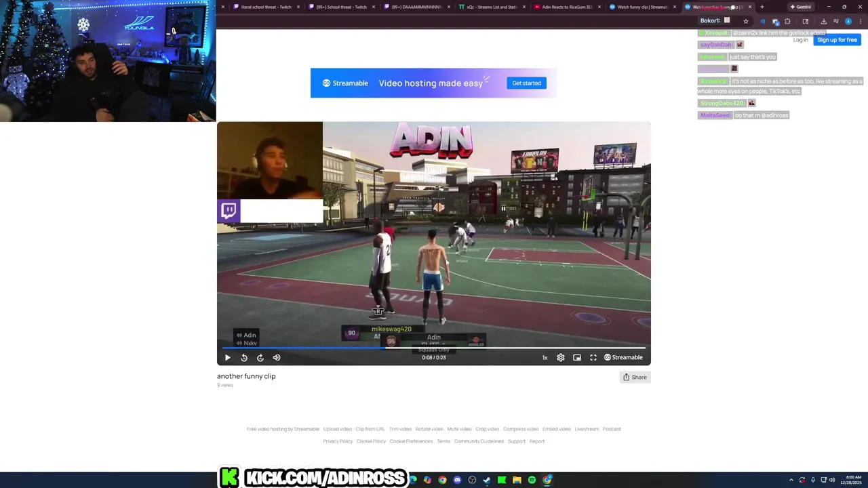Open 'Free video hosting by Streamable' link
This screenshot has height=488, width=868.
tap(283, 429)
